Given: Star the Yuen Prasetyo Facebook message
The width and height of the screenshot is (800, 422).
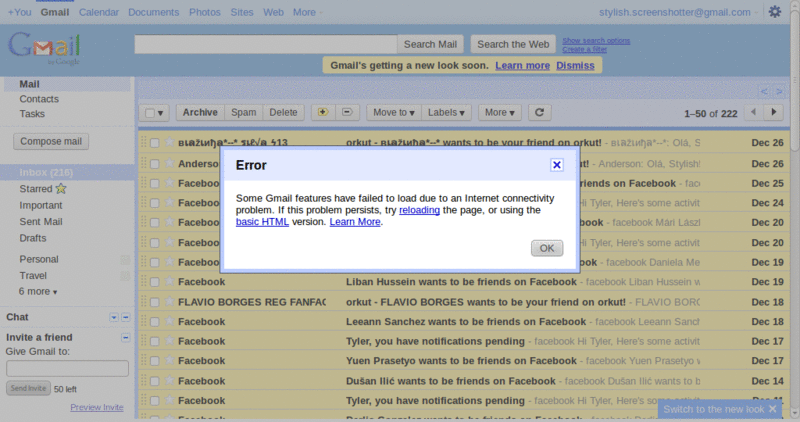Looking at the screenshot, I should click(x=169, y=360).
